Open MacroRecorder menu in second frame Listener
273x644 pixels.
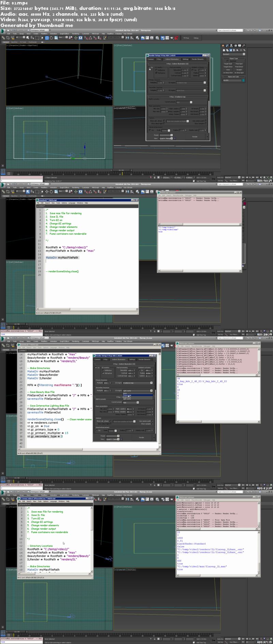pyautogui.click(x=178, y=196)
